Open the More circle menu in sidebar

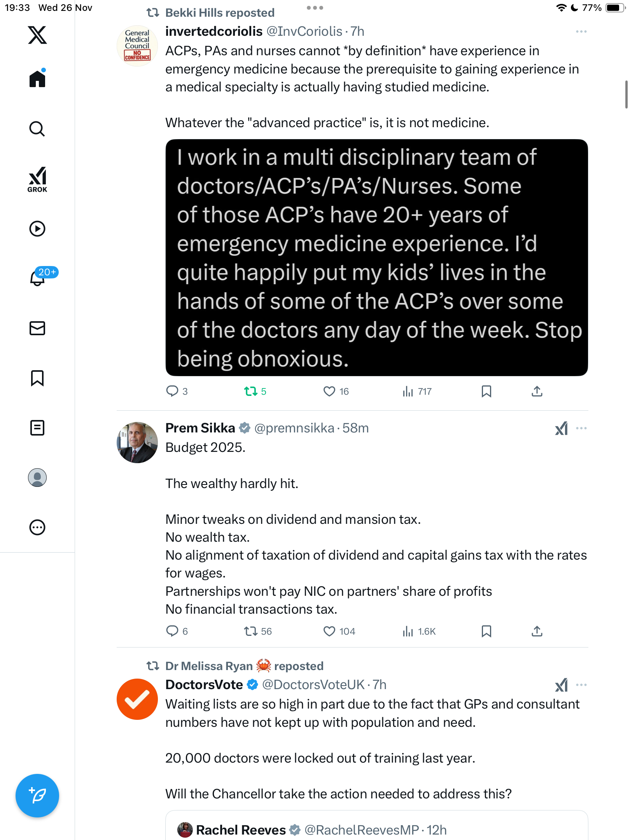(37, 527)
